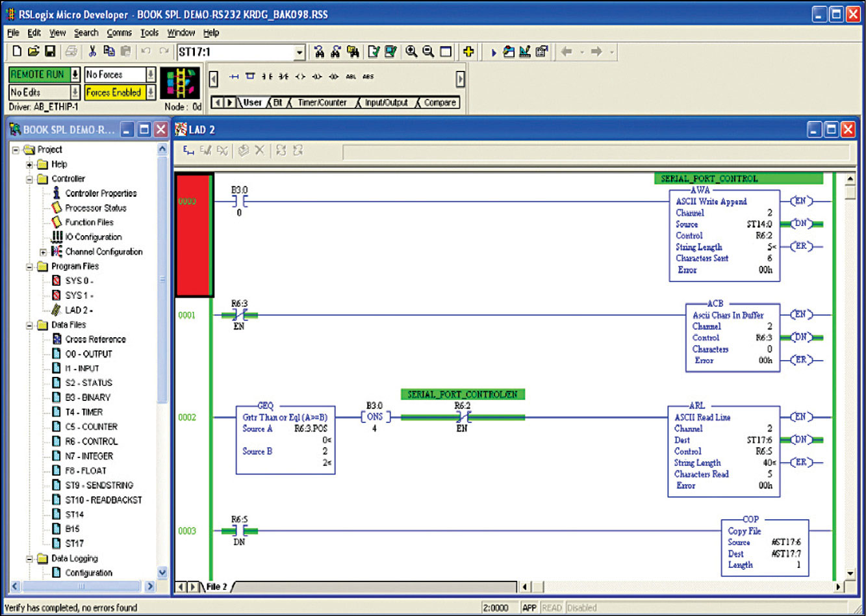This screenshot has height=616, width=866.
Task: Open the Comms menu
Action: tap(119, 32)
